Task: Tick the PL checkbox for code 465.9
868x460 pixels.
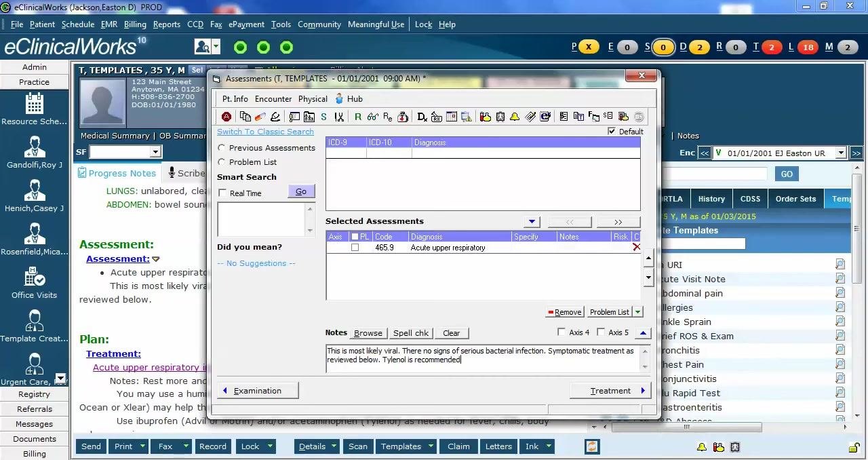Action: point(355,248)
